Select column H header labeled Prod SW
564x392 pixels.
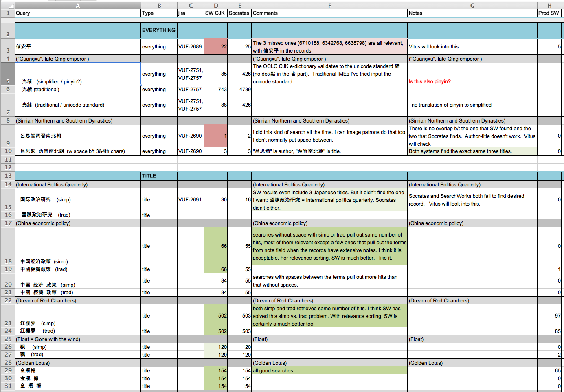549,6
